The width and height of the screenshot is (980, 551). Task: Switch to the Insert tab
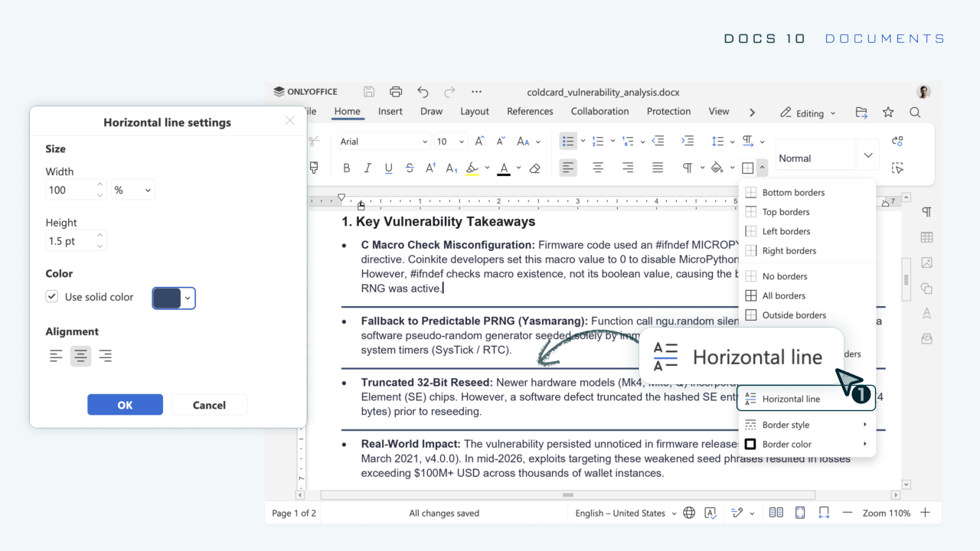click(390, 112)
